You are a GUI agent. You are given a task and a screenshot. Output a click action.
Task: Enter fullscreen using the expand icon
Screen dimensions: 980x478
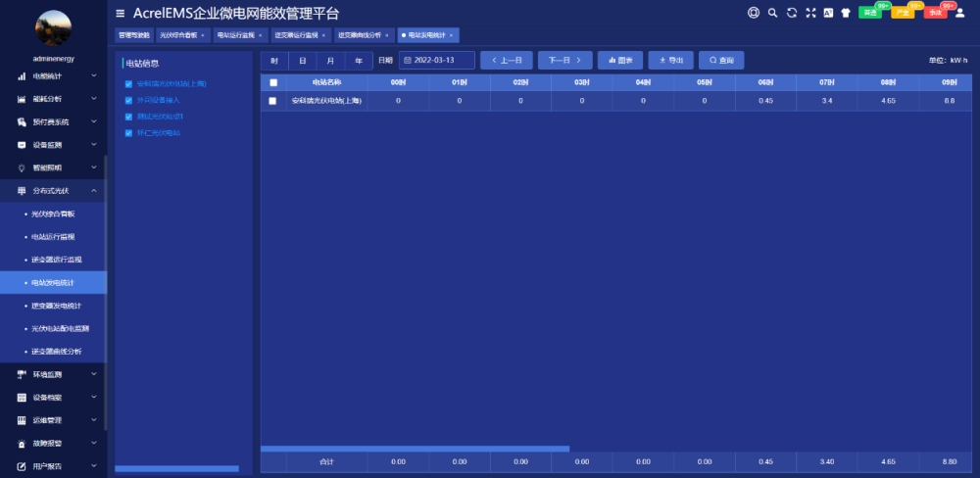click(x=809, y=13)
